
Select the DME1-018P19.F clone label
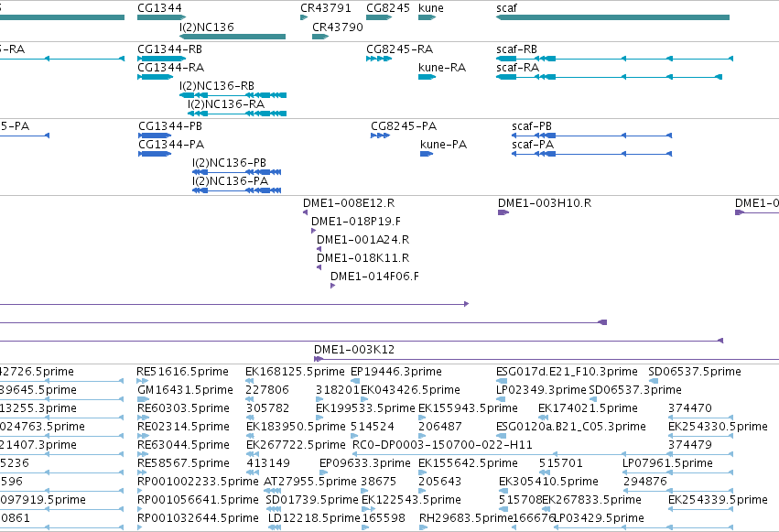356,221
